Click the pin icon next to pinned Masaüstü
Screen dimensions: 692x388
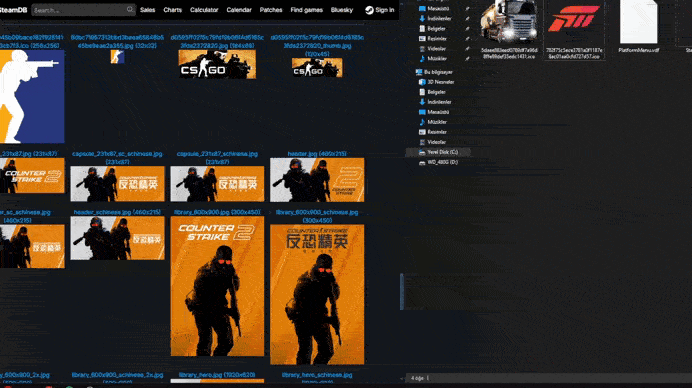coord(467,8)
